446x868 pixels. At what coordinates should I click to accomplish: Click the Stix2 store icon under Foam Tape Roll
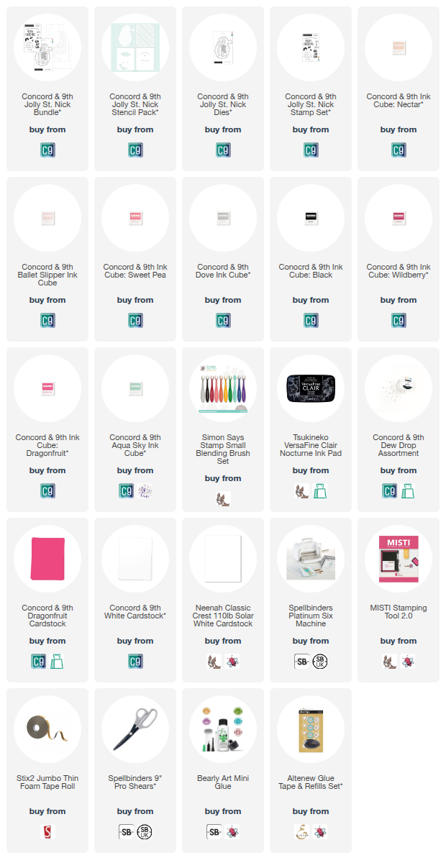47,832
